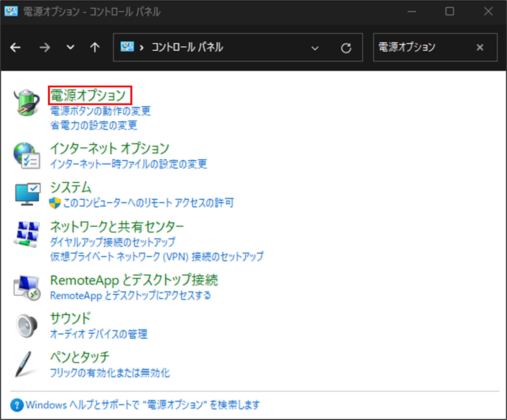The height and width of the screenshot is (420, 507).
Task: Open the recent locations dropdown arrow
Action: tap(70, 47)
